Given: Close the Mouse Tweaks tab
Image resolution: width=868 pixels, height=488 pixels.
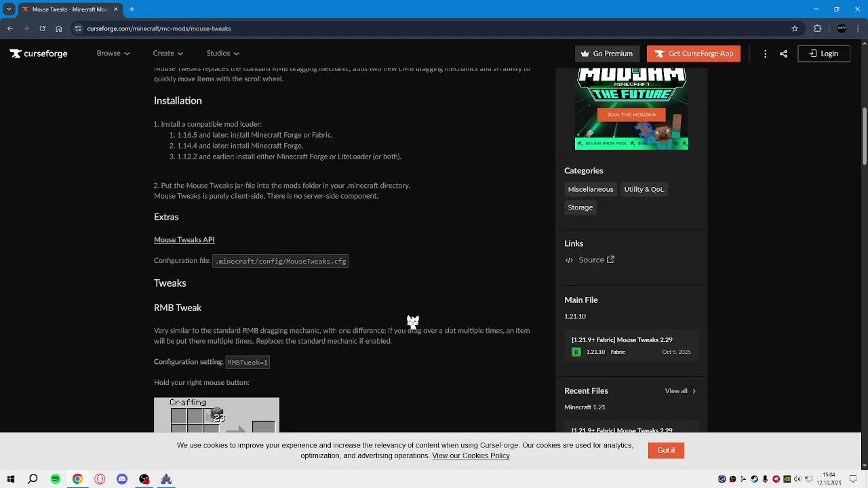Looking at the screenshot, I should point(115,9).
